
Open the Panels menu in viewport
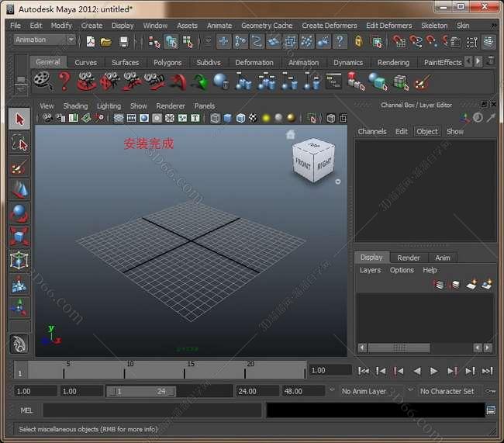click(x=205, y=106)
